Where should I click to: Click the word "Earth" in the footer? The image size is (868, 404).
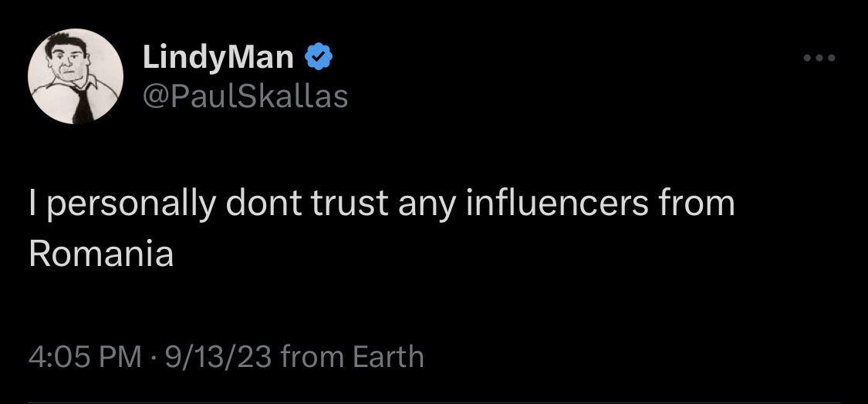[387, 357]
